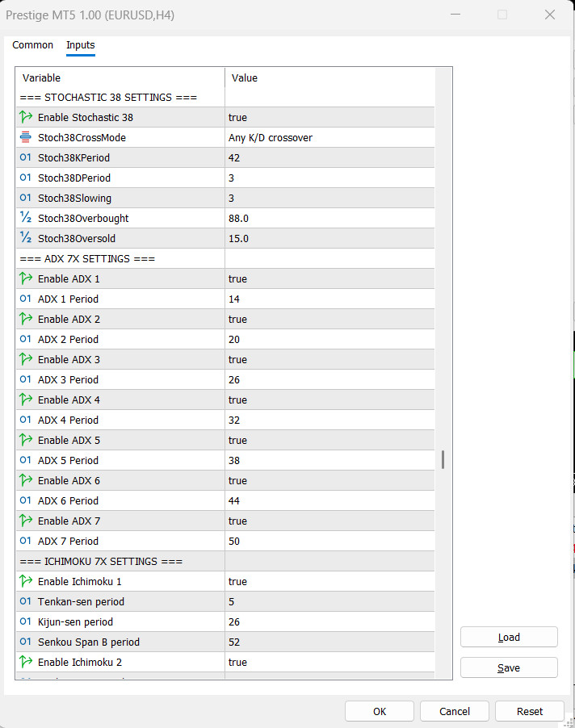Toggle the true value of Enable ADX 4
575x728 pixels.
329,400
